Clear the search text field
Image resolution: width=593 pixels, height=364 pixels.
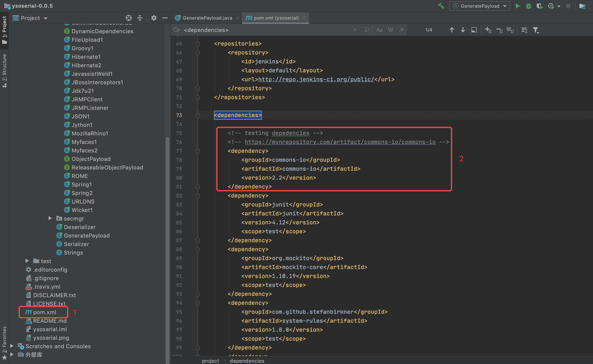[355, 30]
